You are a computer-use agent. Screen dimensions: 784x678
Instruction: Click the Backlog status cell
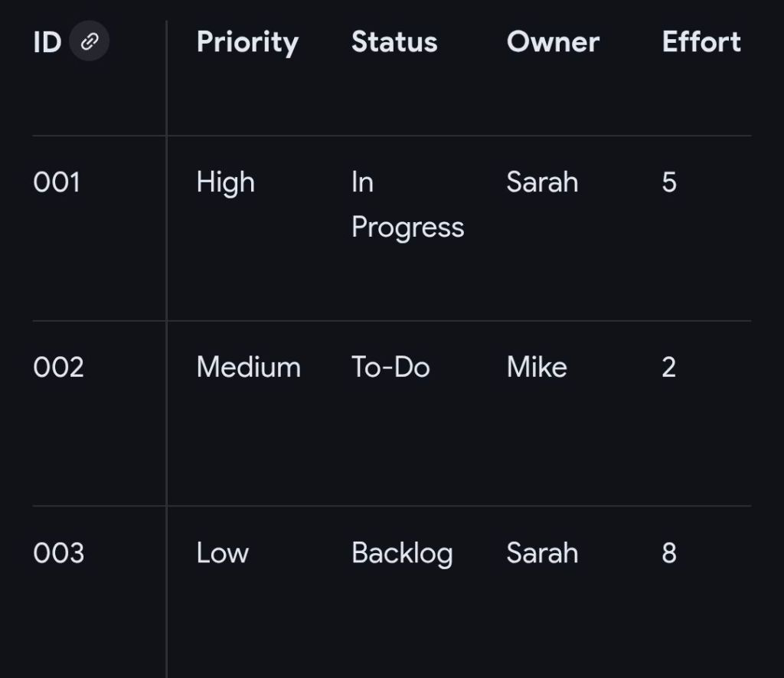(402, 553)
